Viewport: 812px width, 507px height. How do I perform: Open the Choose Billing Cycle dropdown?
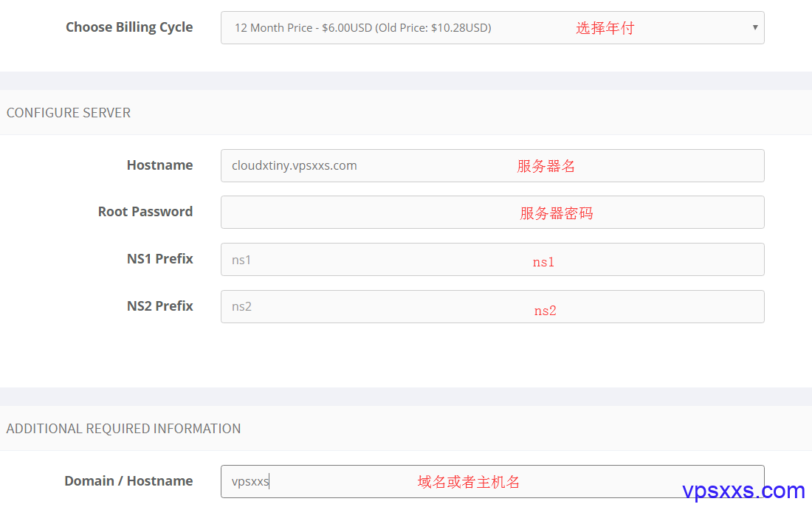click(x=492, y=27)
